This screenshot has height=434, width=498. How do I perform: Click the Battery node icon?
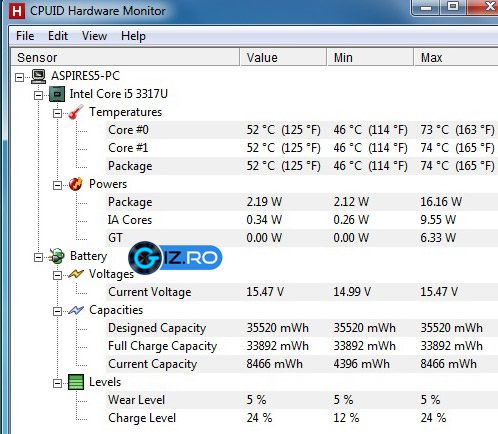(57, 256)
